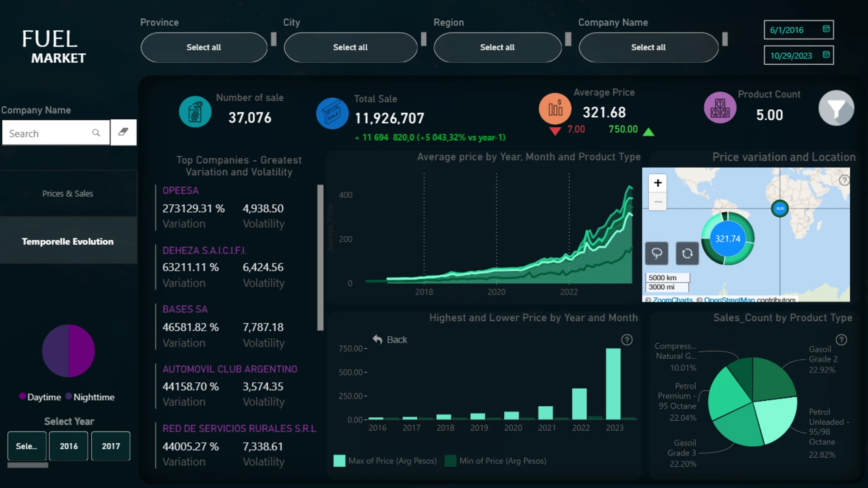
Task: Click the Max of Price legend swatch
Action: point(339,461)
